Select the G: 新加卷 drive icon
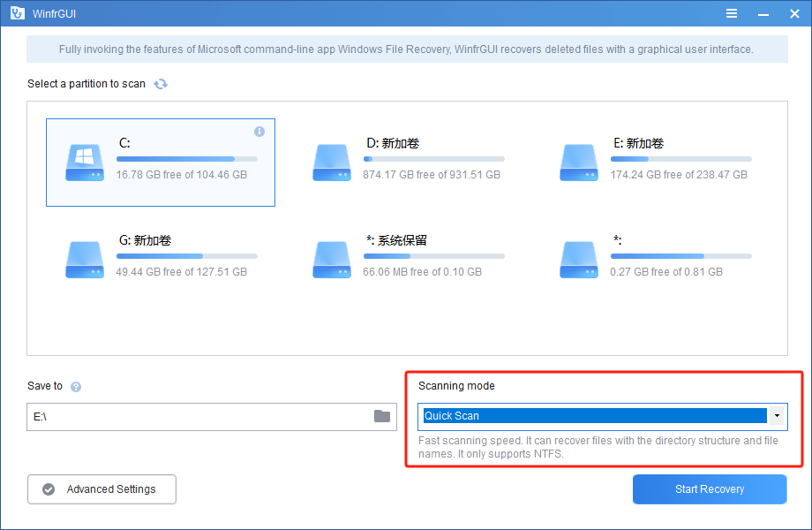 (85, 260)
